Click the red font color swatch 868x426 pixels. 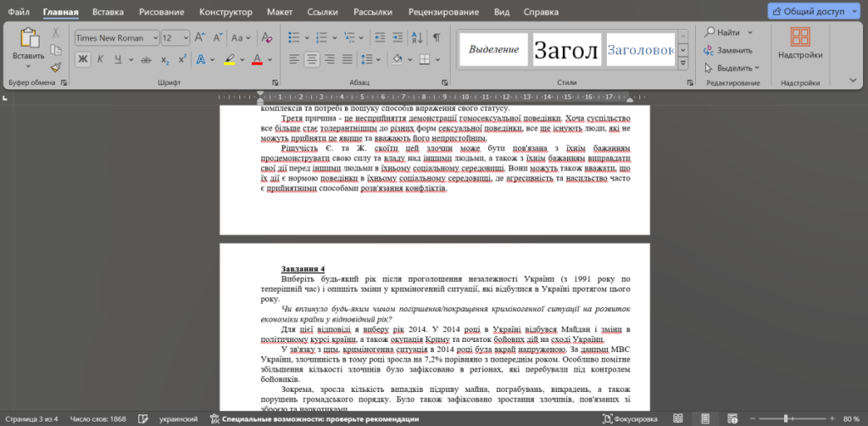tap(257, 59)
